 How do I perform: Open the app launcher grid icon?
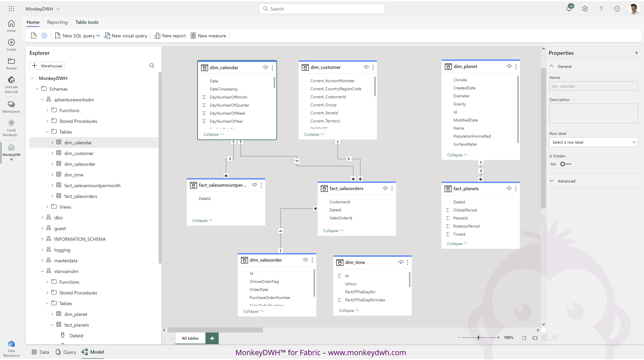pyautogui.click(x=11, y=9)
